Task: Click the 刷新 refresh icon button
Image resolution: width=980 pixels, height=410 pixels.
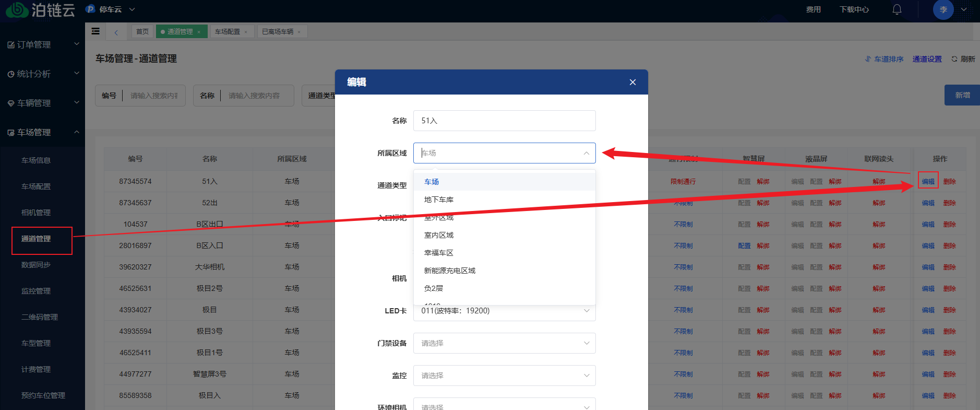Action: [963, 59]
